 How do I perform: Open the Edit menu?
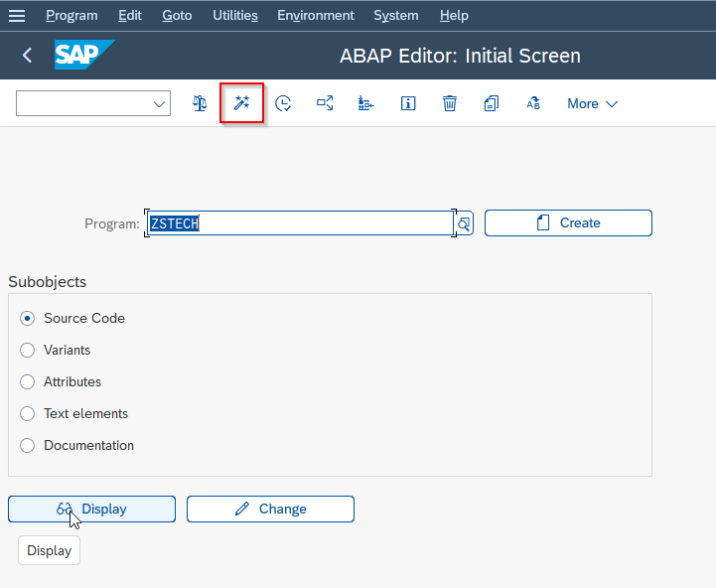130,16
